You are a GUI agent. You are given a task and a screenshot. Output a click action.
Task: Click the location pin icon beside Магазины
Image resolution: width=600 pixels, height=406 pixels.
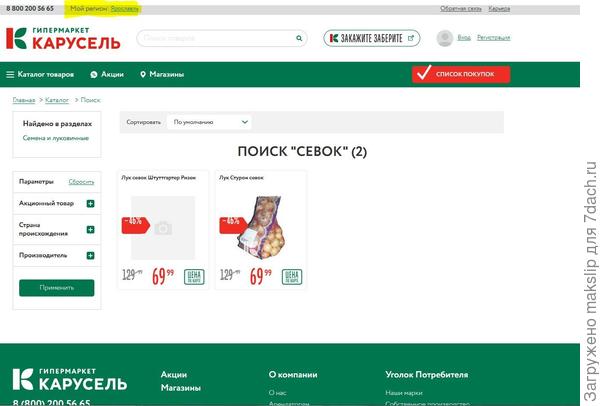pyautogui.click(x=143, y=74)
